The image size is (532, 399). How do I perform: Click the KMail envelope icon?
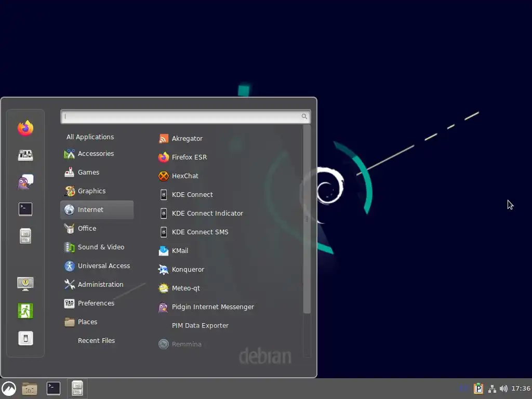tap(164, 251)
